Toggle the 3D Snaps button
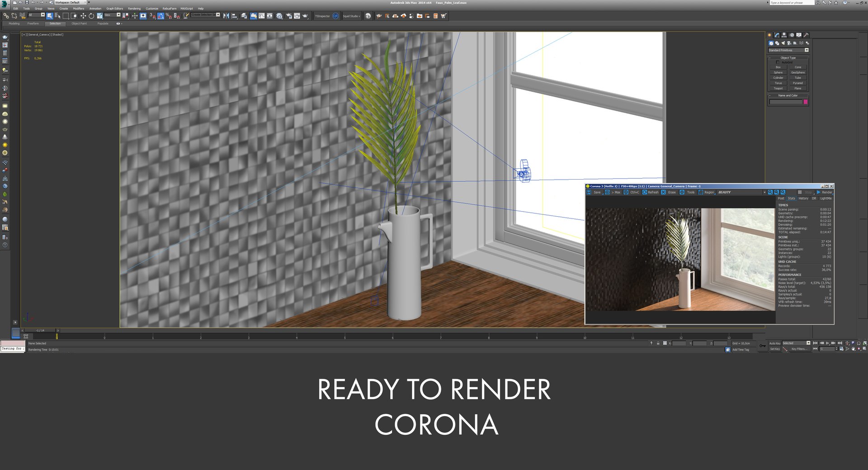The image size is (868, 470). point(153,16)
